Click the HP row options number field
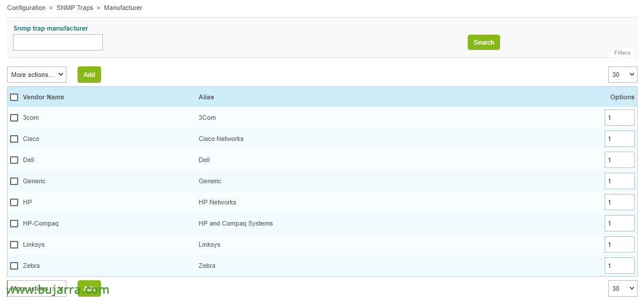 point(619,202)
